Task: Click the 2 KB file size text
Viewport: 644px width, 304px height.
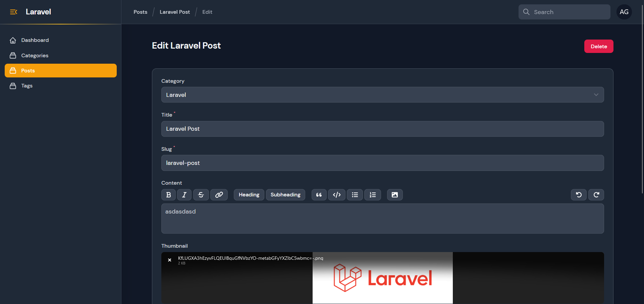Action: [x=181, y=263]
